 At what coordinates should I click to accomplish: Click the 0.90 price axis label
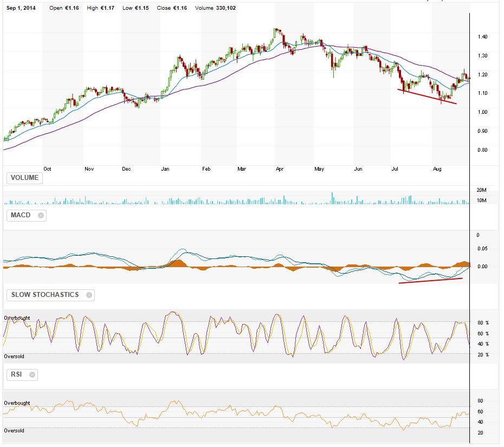click(x=482, y=131)
